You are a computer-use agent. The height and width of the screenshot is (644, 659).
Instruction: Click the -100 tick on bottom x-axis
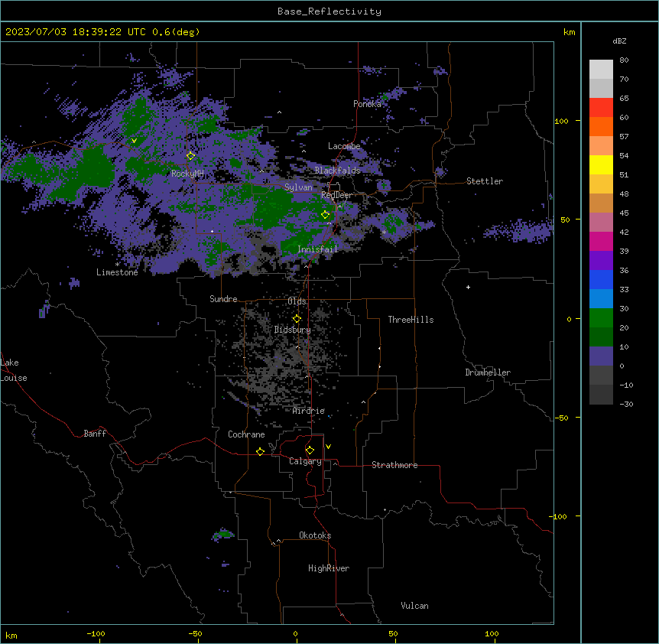(x=96, y=633)
